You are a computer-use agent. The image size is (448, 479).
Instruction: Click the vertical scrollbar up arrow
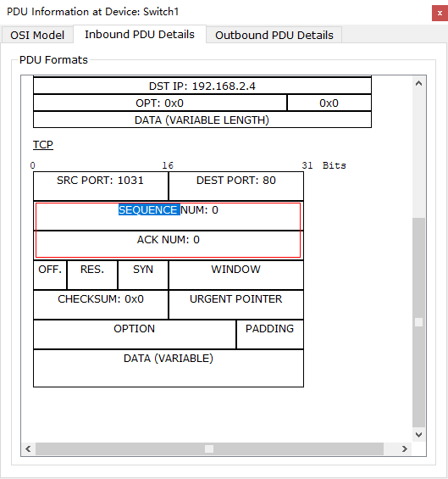click(x=418, y=83)
